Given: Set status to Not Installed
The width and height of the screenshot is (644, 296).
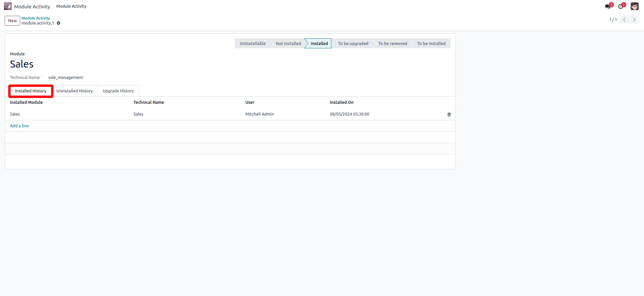Looking at the screenshot, I should pyautogui.click(x=288, y=43).
